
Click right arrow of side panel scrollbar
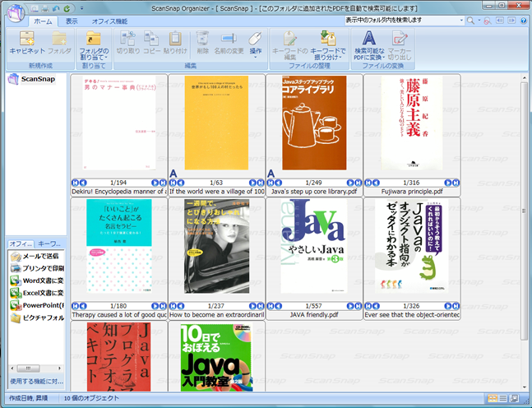pyautogui.click(x=60, y=369)
